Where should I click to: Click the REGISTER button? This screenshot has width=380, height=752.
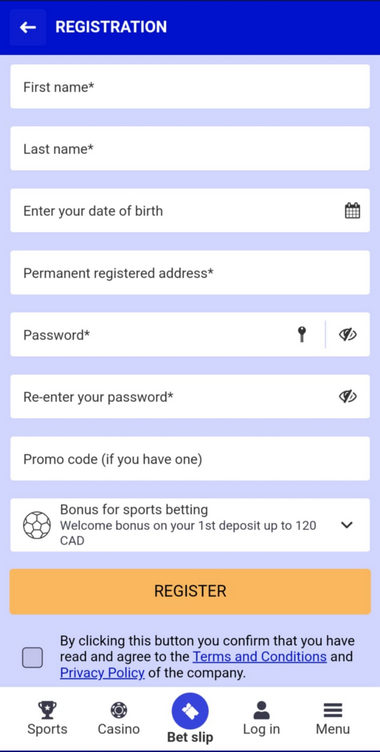click(x=190, y=591)
